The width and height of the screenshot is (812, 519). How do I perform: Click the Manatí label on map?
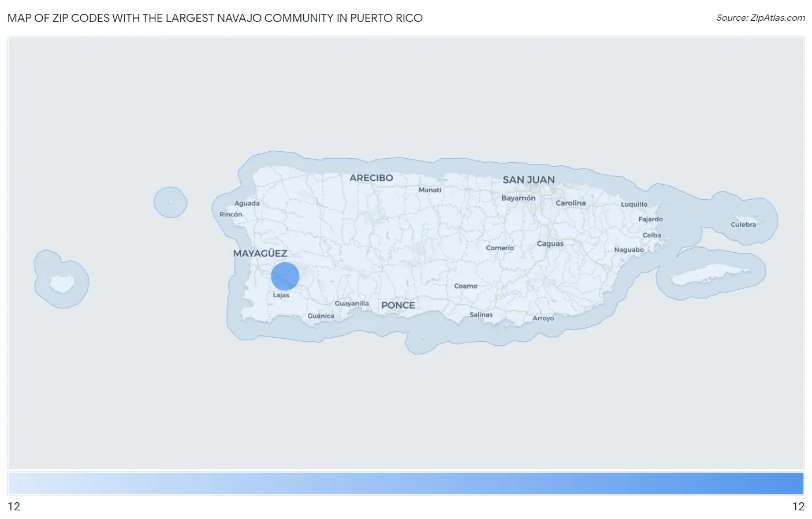[430, 190]
